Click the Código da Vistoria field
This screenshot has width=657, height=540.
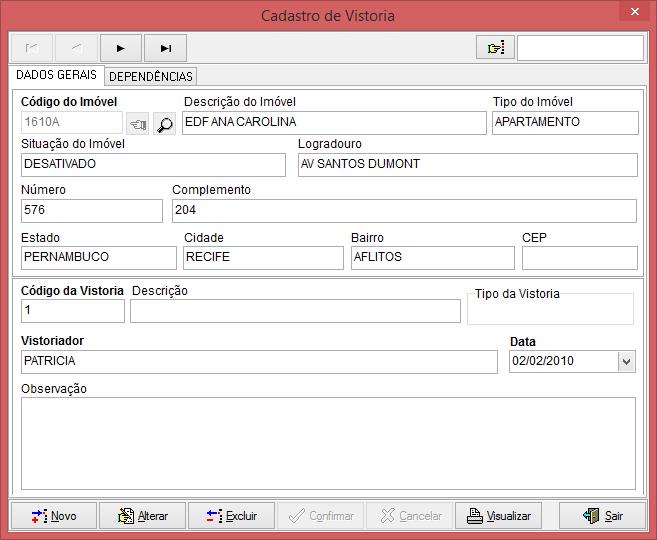click(x=72, y=311)
